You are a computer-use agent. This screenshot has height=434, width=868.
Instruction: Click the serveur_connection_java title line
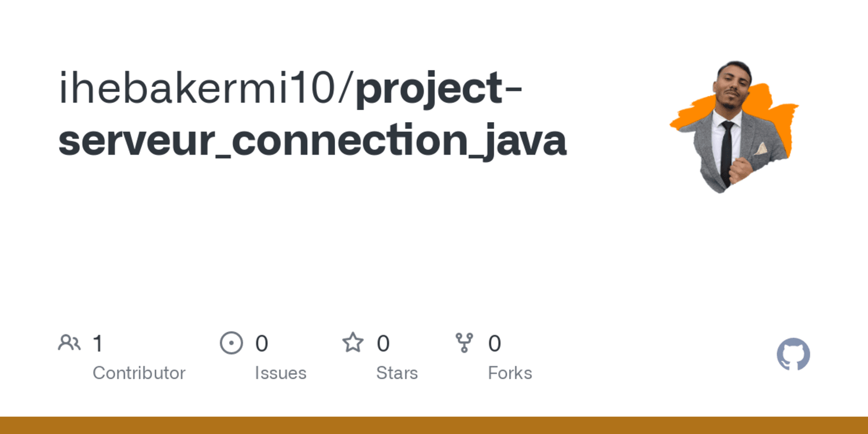(312, 141)
